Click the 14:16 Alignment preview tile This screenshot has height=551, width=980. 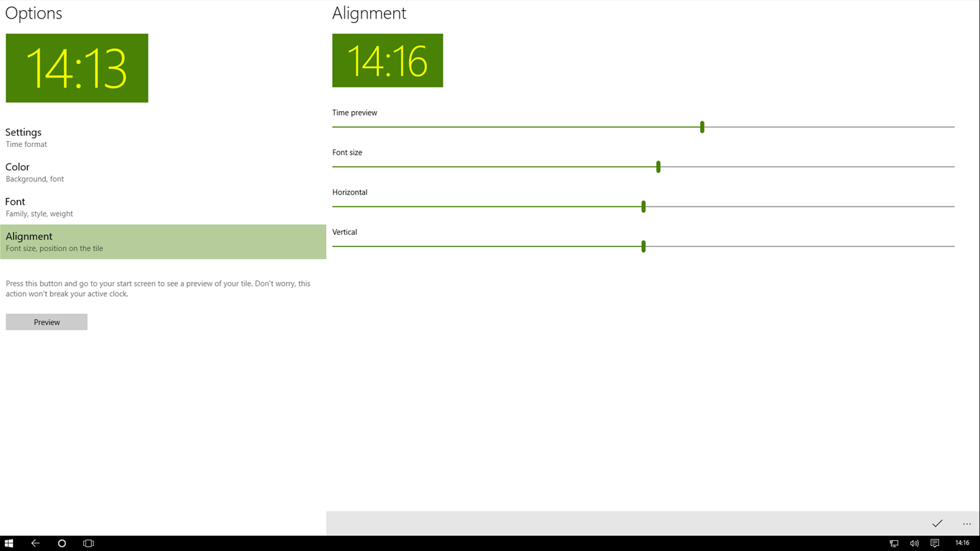click(387, 60)
